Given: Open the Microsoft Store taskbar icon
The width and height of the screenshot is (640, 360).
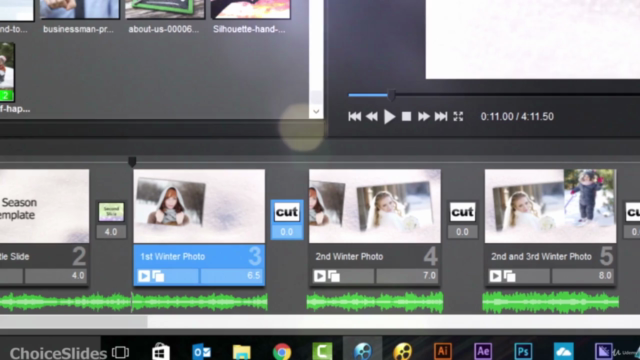Looking at the screenshot, I should pos(161,352).
